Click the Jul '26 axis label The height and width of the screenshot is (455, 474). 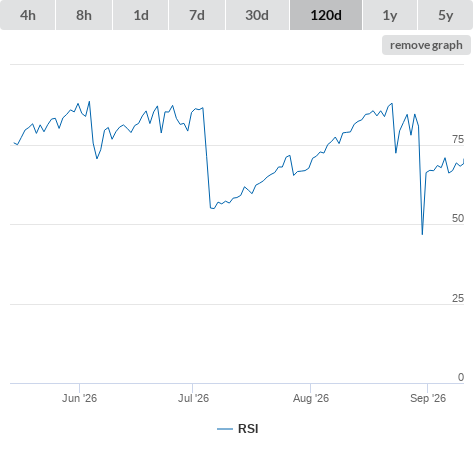click(x=193, y=398)
